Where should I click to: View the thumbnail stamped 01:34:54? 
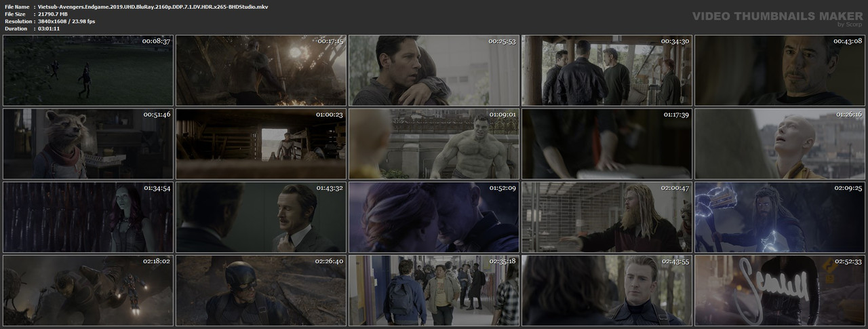(87, 216)
